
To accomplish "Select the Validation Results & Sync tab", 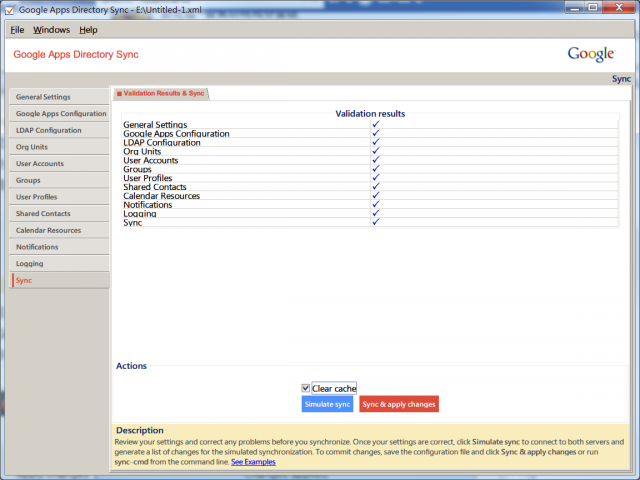I will point(161,93).
